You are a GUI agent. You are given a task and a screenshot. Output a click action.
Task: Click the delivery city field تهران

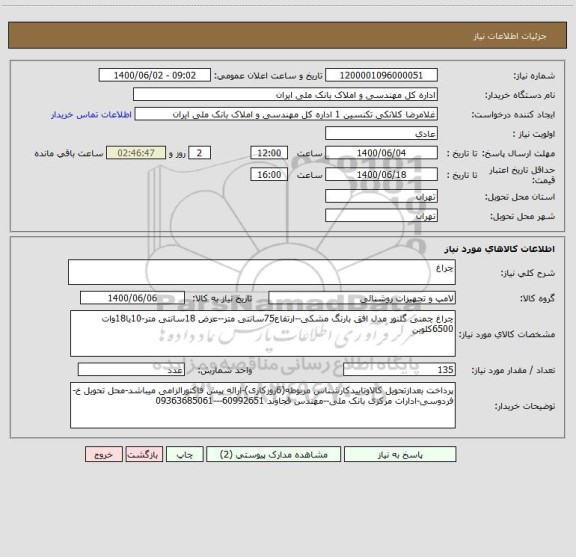pos(381,215)
